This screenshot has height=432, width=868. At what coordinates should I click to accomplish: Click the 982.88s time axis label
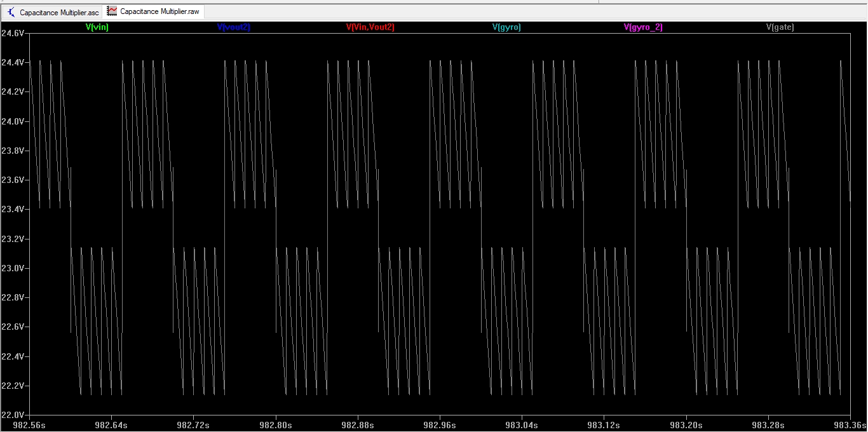[x=358, y=424]
